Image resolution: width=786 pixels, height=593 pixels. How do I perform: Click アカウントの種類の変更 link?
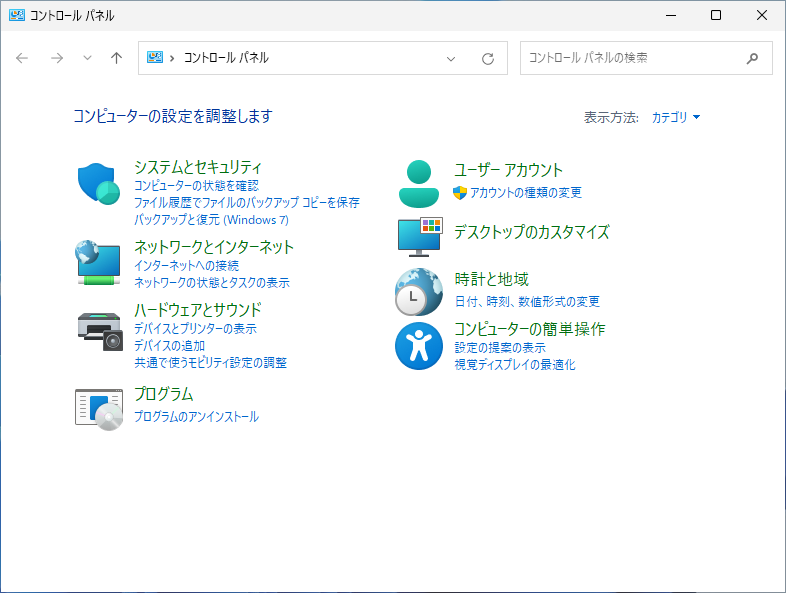point(525,192)
